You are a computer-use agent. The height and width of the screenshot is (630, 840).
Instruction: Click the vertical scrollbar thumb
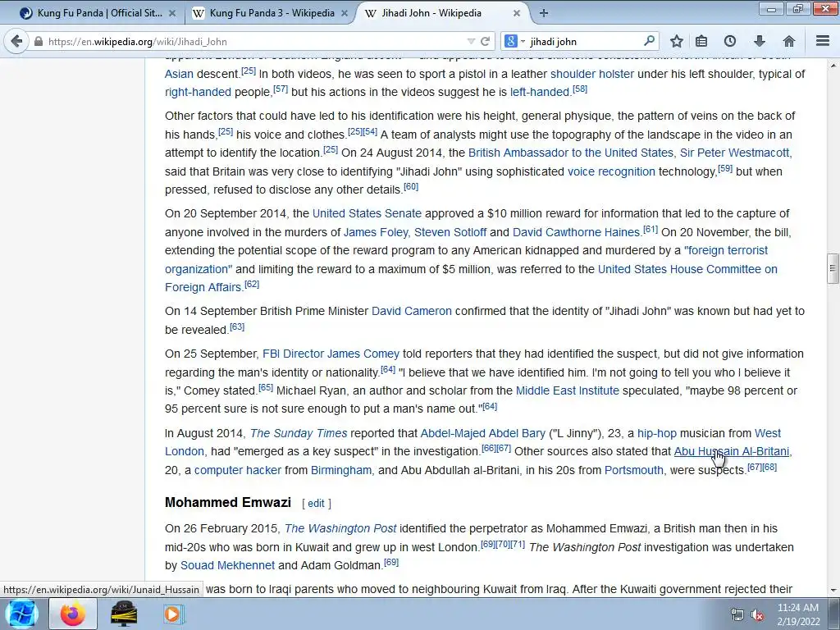(833, 268)
